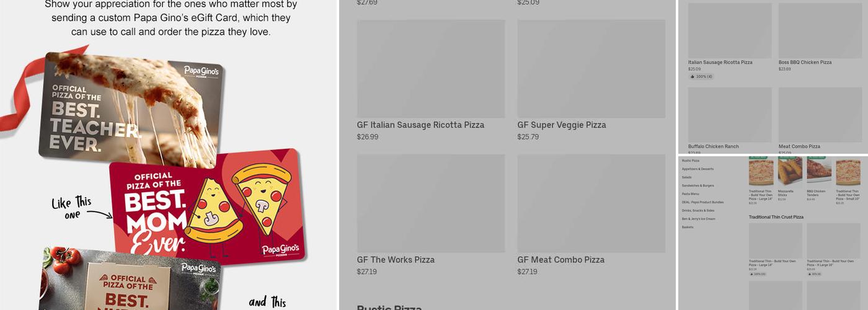Click the thumbs-up rating under Italian Sausage Ricotta Pizza
868x310 pixels.
(x=701, y=77)
